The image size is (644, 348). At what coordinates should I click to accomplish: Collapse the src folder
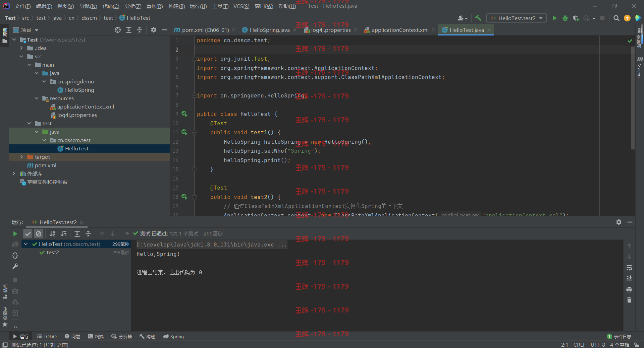point(21,56)
